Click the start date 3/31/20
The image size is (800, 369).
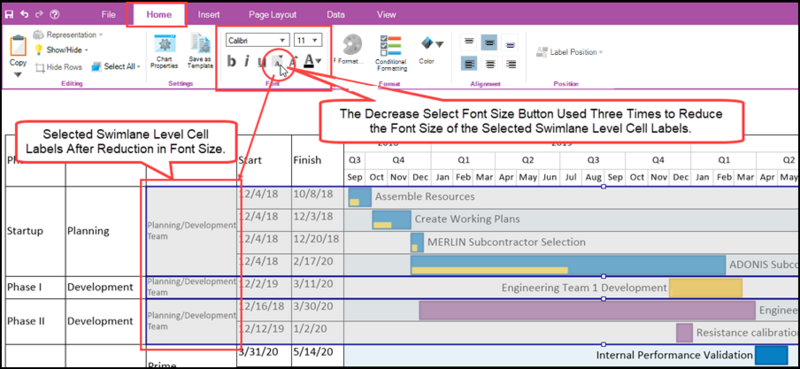tap(258, 351)
